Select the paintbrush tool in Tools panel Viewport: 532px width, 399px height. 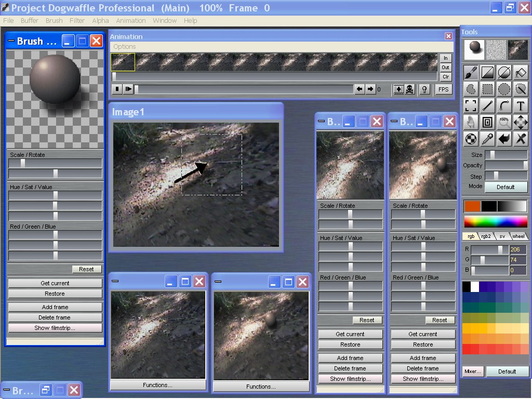pyautogui.click(x=471, y=72)
